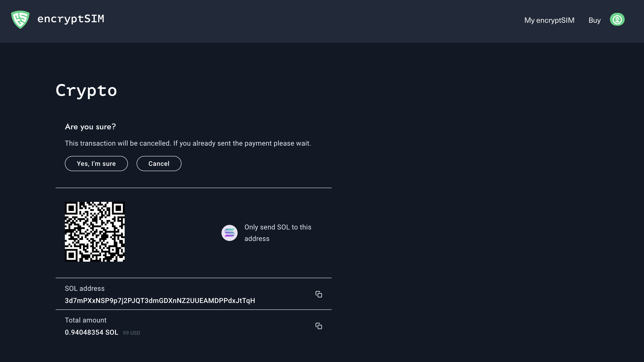This screenshot has height=362, width=644.
Task: Click the Solana coin logo icon
Action: (229, 233)
